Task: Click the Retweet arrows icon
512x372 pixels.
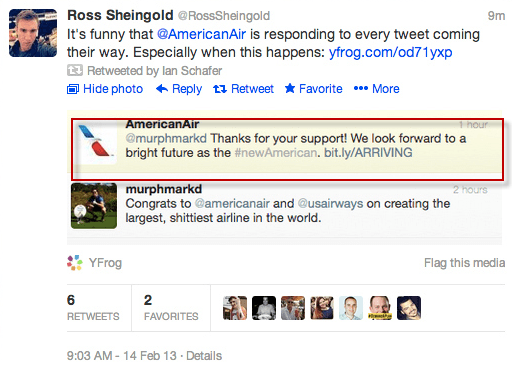Action: click(220, 89)
